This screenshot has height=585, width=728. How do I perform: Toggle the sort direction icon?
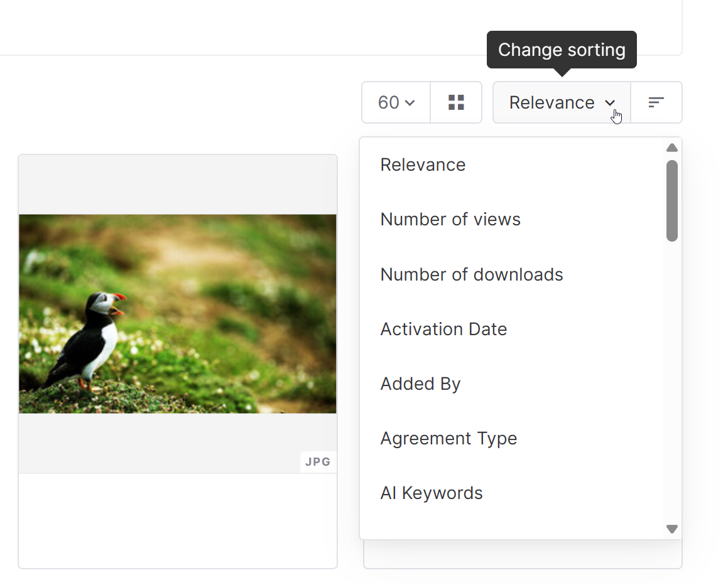[656, 102]
